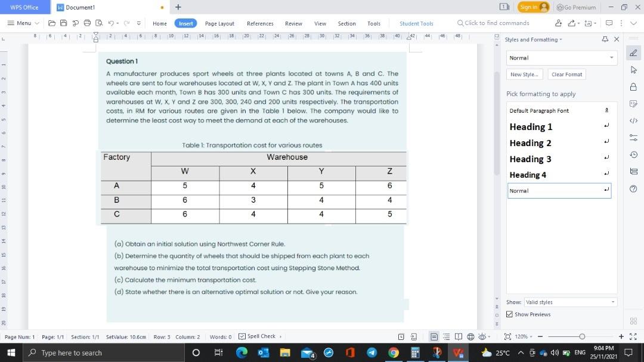Click the Redo arrow
644x362 pixels.
coord(126,23)
